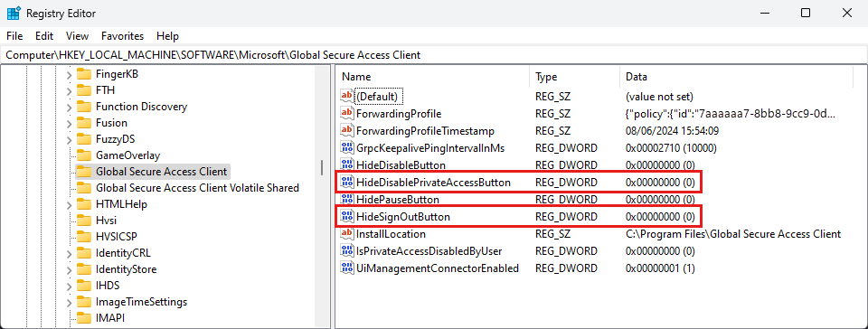The image size is (868, 329).
Task: Select the UiManagementConnectorEnabled value name
Action: (438, 268)
